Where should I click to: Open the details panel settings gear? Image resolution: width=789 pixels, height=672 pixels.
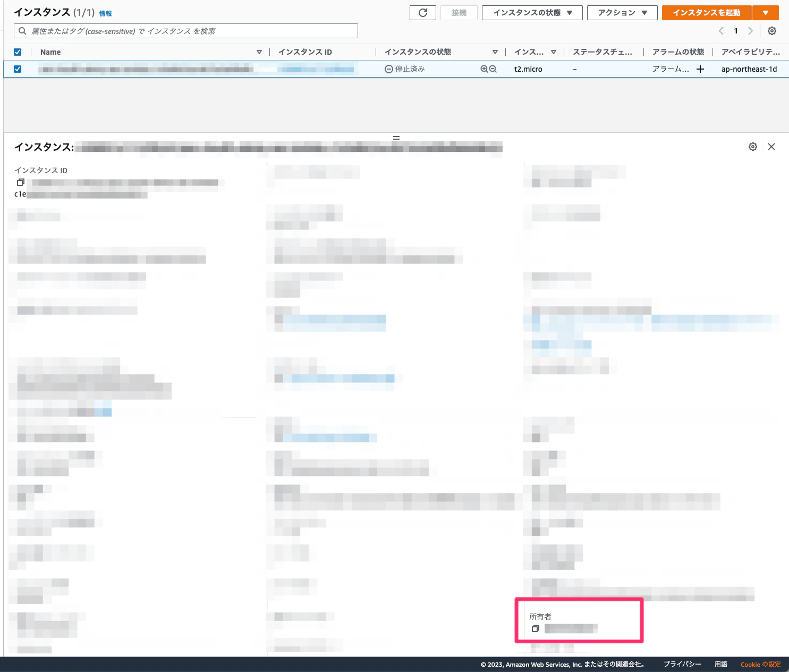pyautogui.click(x=753, y=146)
